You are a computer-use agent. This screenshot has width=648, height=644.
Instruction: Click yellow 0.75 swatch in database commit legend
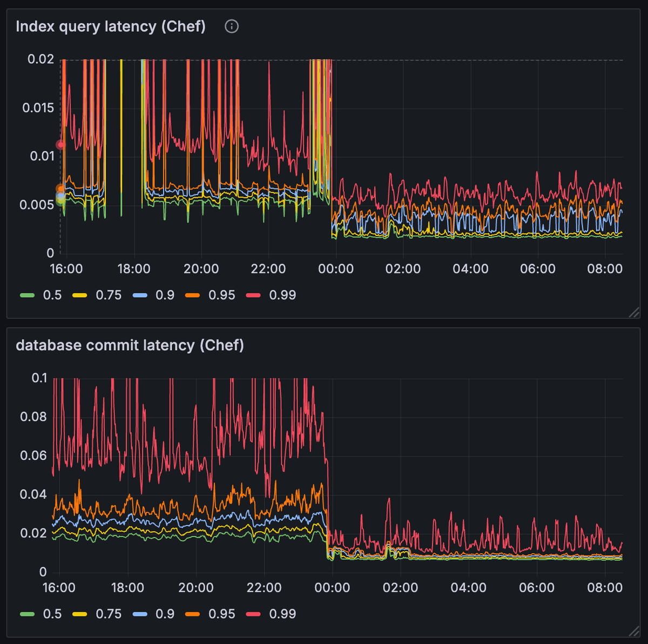(x=80, y=614)
